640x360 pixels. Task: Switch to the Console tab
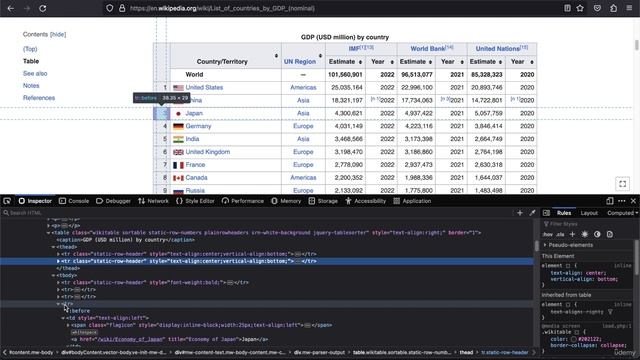[x=74, y=201]
